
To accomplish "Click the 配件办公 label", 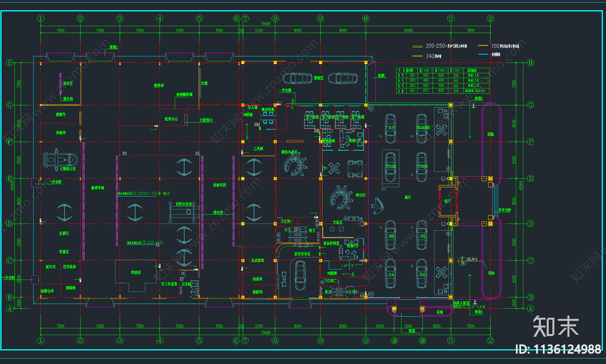I will tap(171, 119).
